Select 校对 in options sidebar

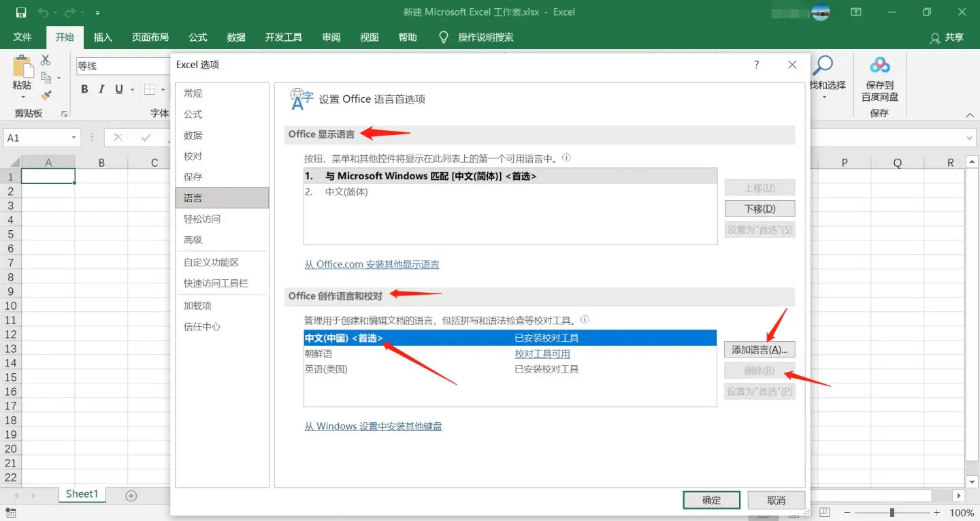pyautogui.click(x=222, y=156)
